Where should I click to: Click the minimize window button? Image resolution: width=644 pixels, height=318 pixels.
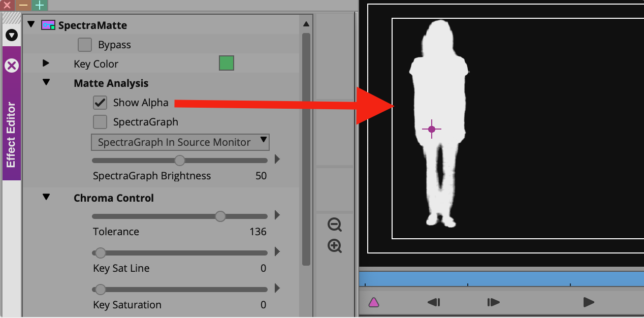click(x=24, y=5)
